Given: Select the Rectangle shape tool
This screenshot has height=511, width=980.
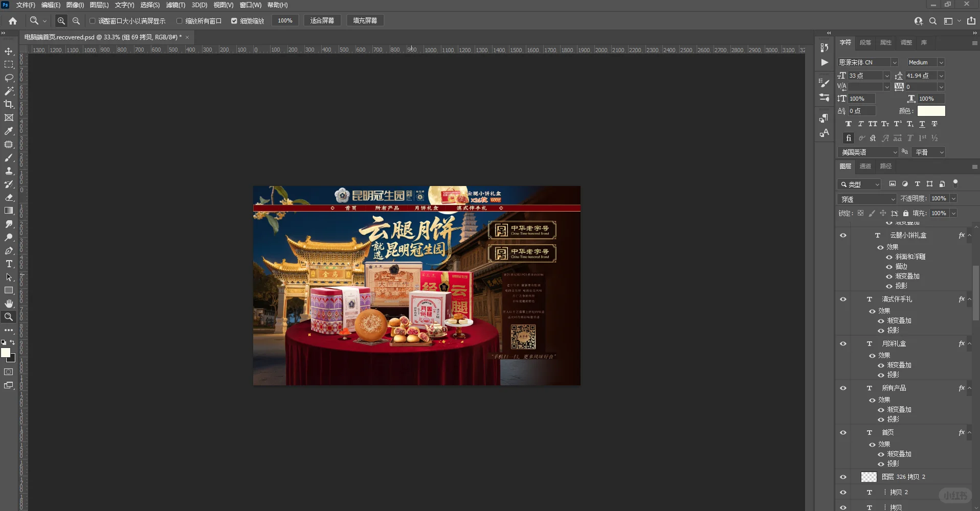Looking at the screenshot, I should [x=9, y=290].
